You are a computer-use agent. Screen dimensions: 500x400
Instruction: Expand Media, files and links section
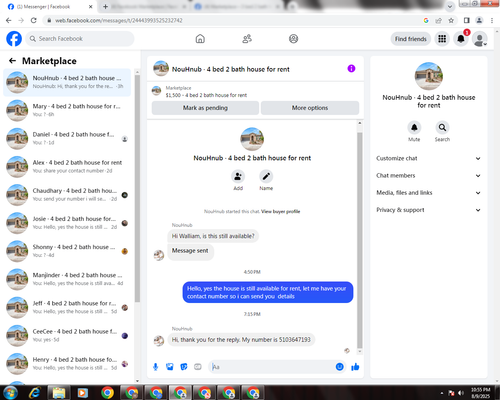429,193
